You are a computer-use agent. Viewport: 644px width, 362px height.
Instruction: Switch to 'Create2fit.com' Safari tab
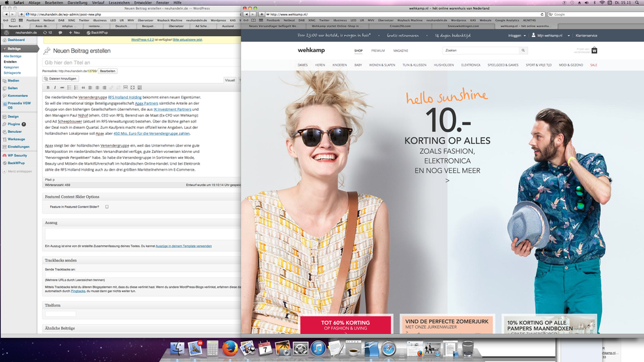(x=400, y=26)
